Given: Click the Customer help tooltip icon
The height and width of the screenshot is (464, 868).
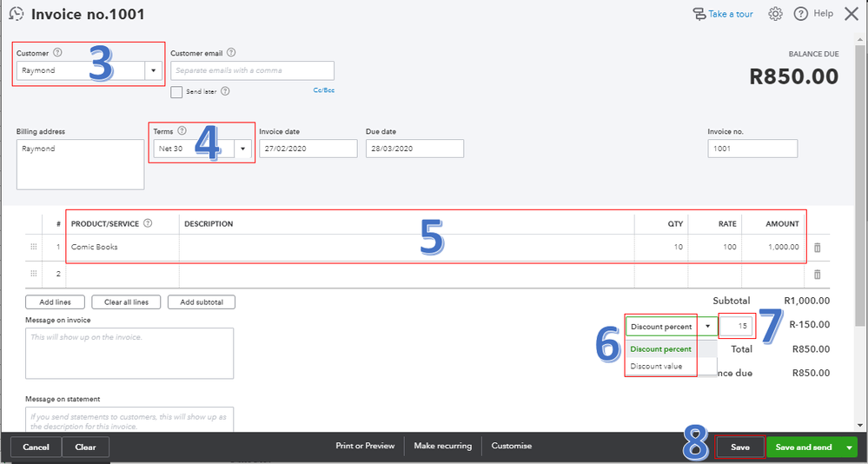Looking at the screenshot, I should pyautogui.click(x=57, y=53).
